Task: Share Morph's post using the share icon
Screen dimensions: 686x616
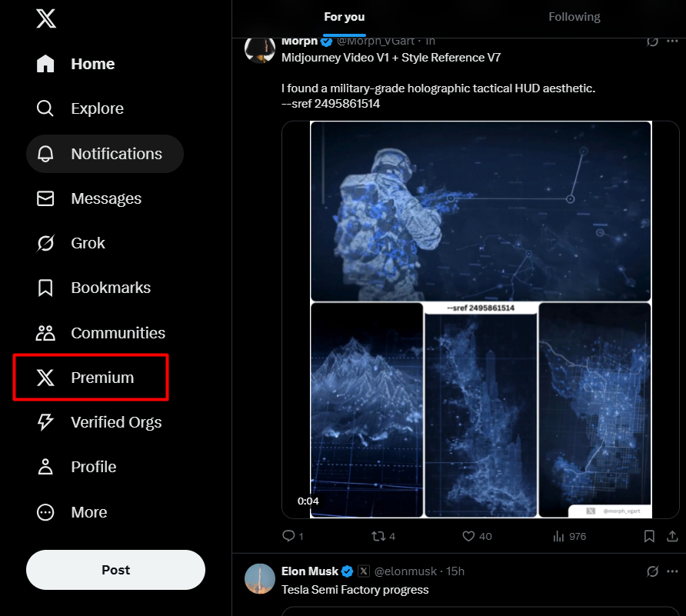Action: coord(671,535)
